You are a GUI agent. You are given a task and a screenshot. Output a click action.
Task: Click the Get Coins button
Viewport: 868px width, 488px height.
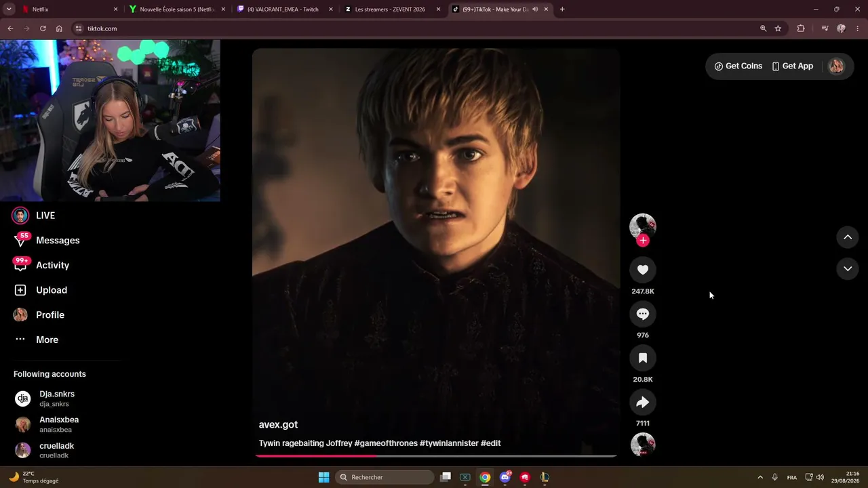[738, 66]
